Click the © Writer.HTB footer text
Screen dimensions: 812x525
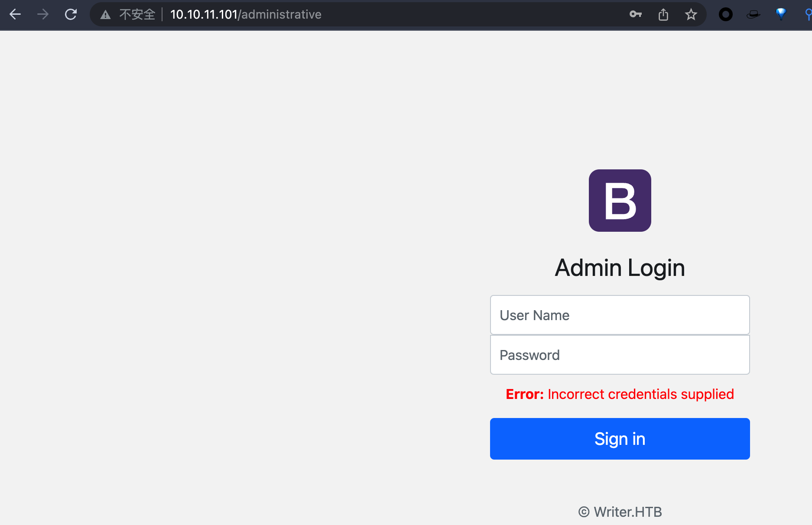[x=620, y=512]
